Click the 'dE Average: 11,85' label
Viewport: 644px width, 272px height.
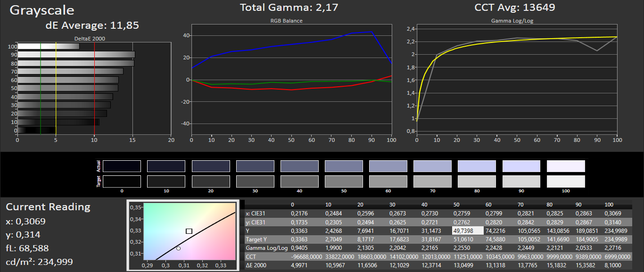[x=92, y=25]
